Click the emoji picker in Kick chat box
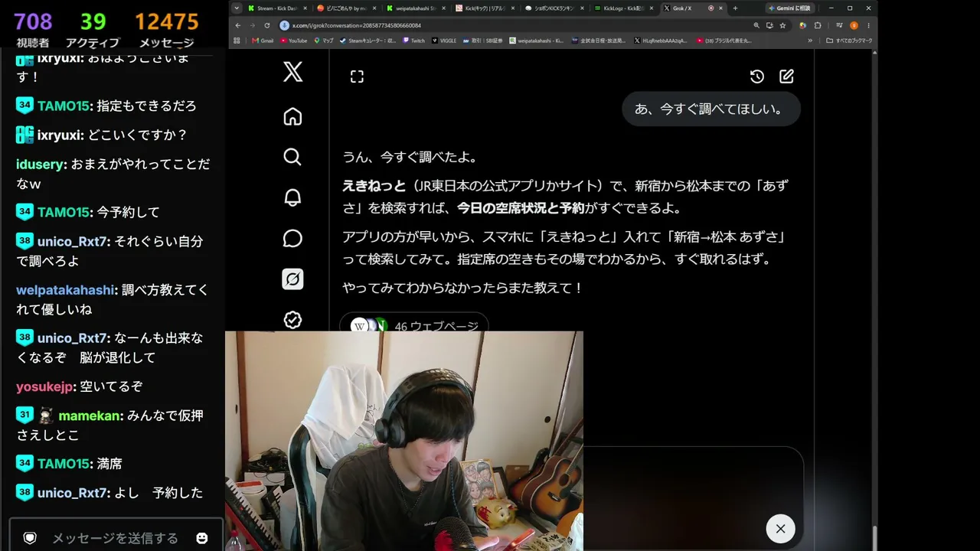Viewport: 980px width, 551px height. [x=202, y=538]
